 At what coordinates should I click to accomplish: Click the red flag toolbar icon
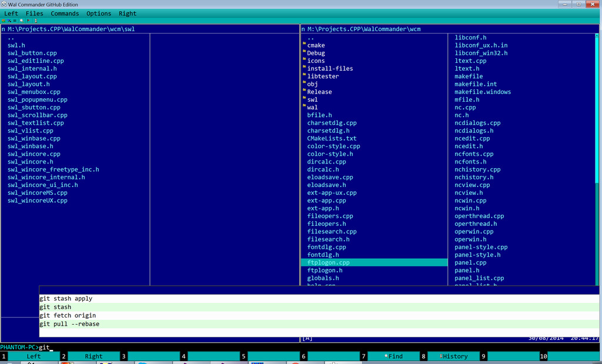pos(28,21)
